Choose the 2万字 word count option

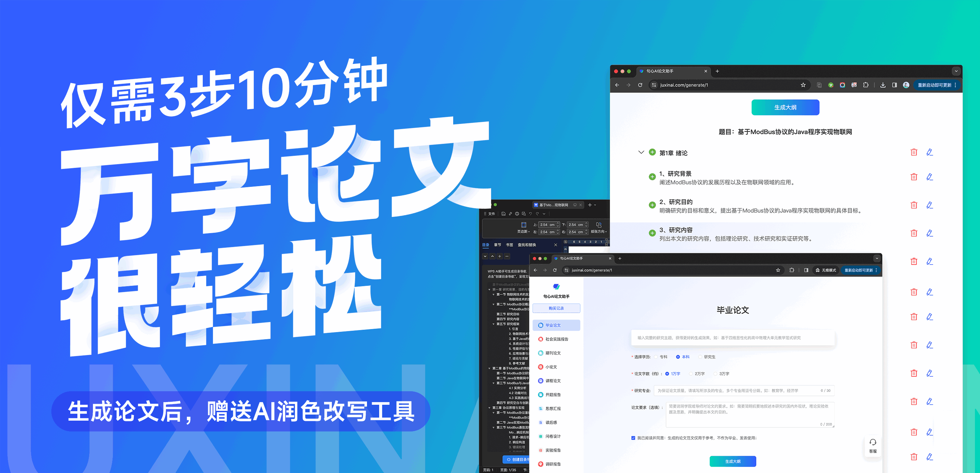coord(691,374)
